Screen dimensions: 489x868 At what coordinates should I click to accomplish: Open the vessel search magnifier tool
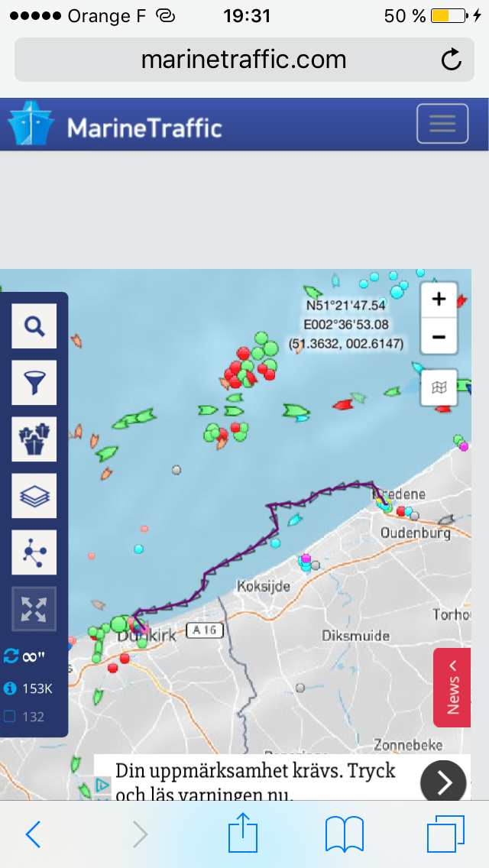[x=34, y=326]
